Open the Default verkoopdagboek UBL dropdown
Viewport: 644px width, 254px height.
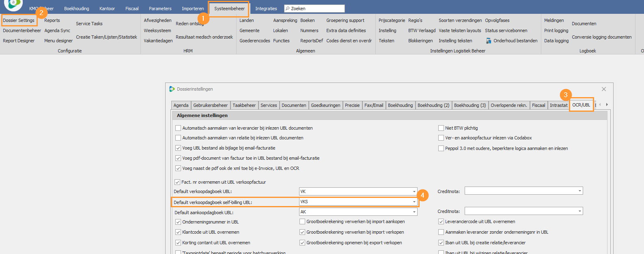coord(414,191)
